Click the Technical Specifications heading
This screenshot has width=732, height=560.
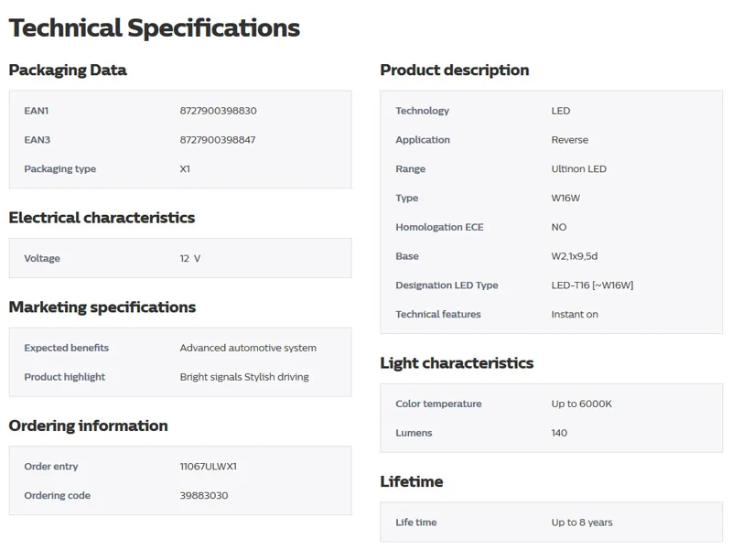coord(154,28)
